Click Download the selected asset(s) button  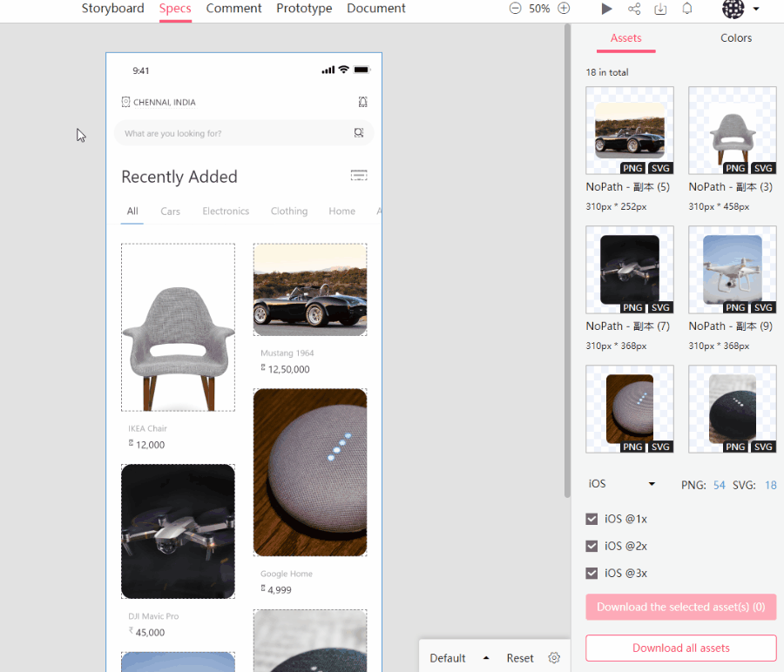pos(681,607)
